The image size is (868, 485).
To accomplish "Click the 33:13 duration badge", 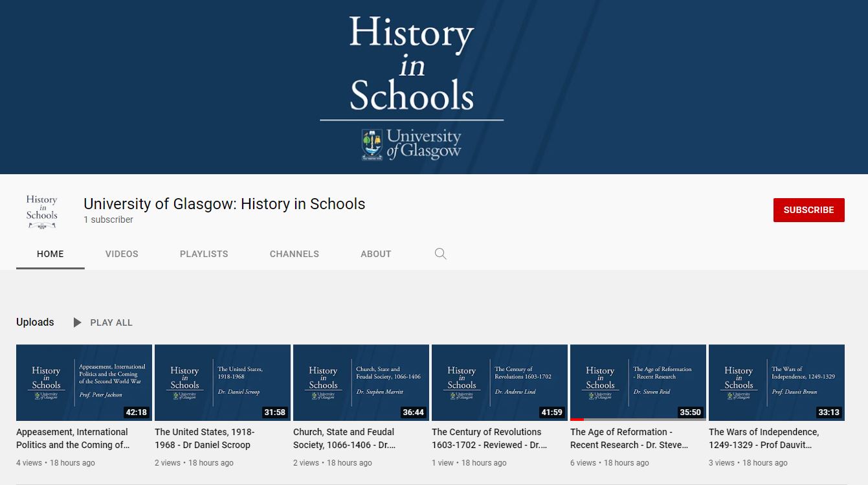I will 829,412.
